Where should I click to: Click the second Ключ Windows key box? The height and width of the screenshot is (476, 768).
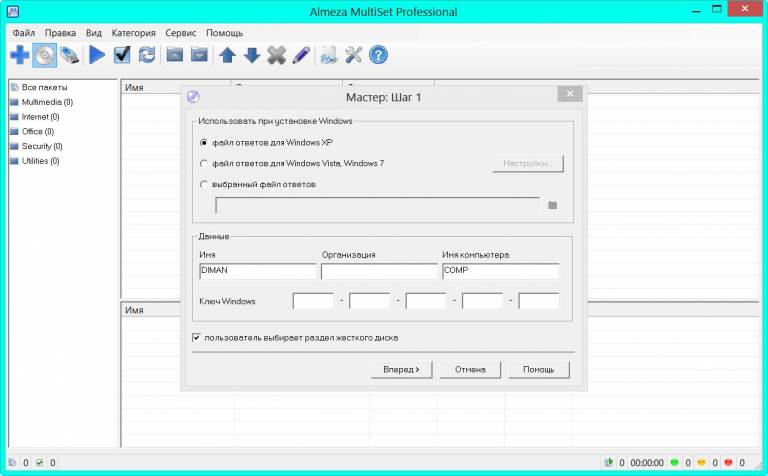coord(369,301)
